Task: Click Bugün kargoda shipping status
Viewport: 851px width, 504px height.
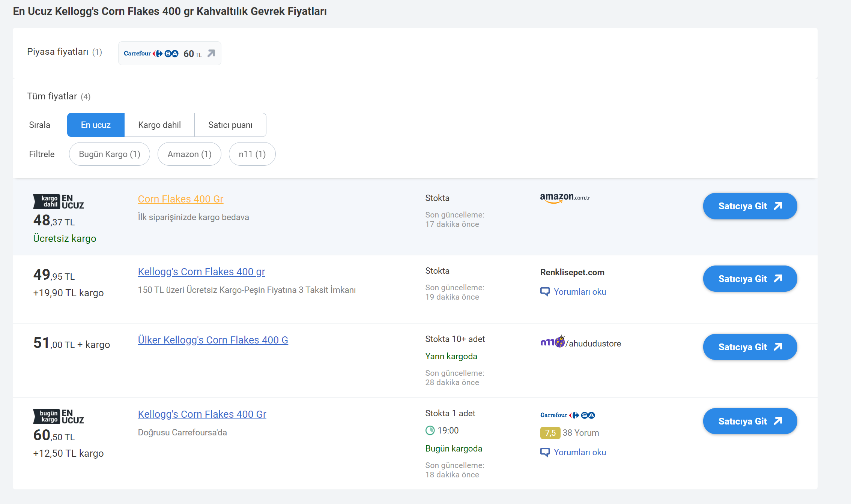Action: [454, 448]
